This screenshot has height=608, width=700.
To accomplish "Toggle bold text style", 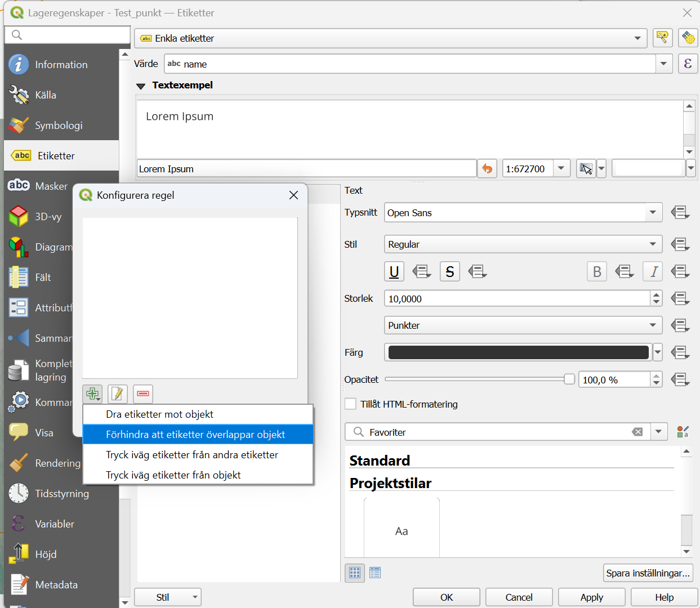I will 597,271.
